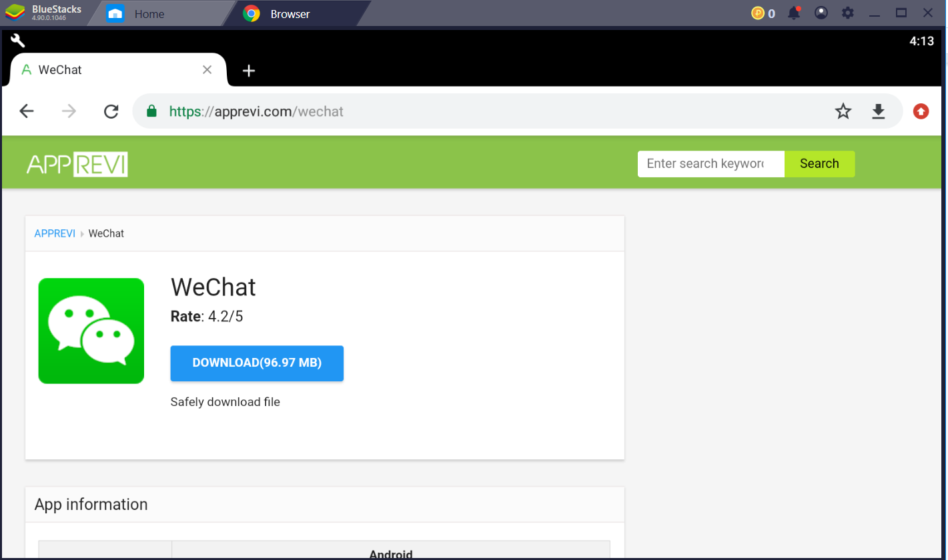Screen dimensions: 948x560
Task: Click the red update arrow icon
Action: pos(921,111)
